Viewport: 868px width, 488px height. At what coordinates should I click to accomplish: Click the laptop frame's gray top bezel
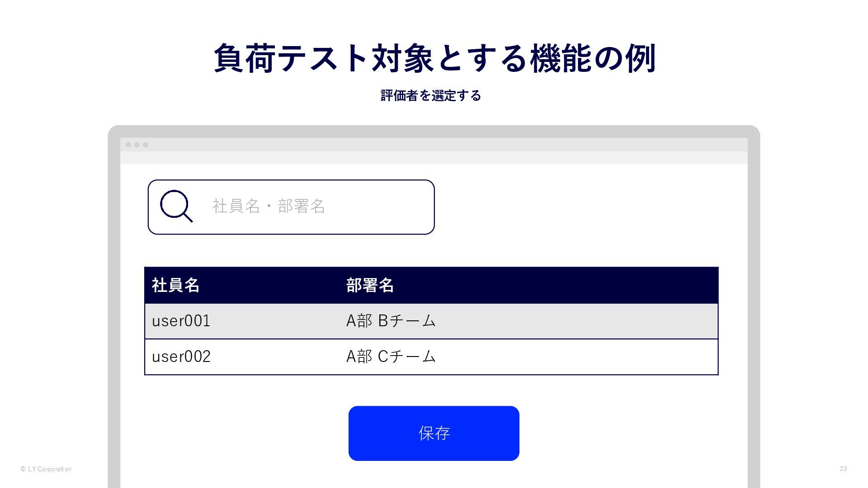[x=434, y=131]
